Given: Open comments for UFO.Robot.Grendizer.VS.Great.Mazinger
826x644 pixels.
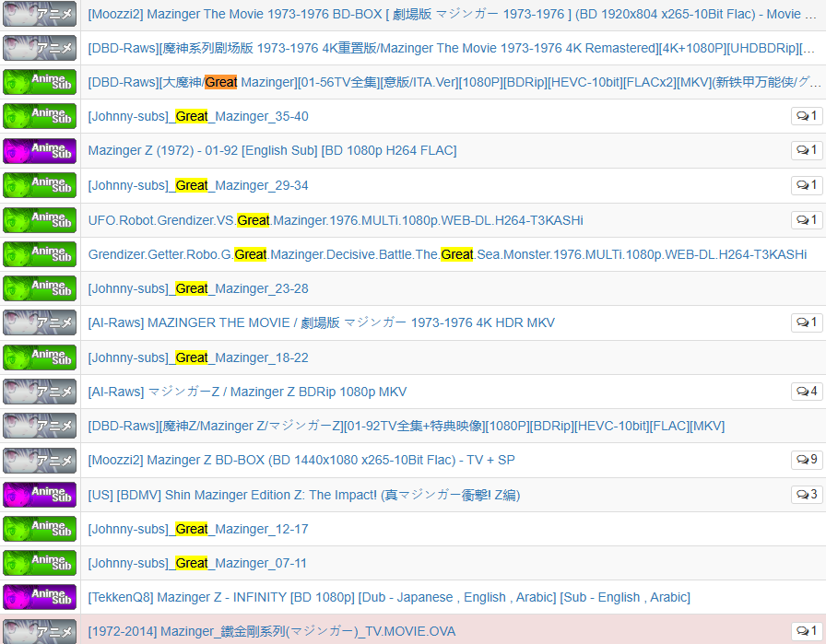Looking at the screenshot, I should point(807,219).
